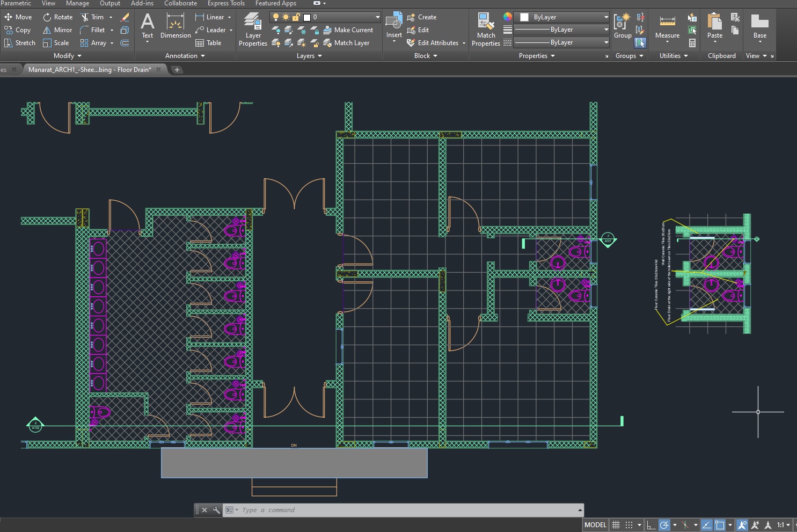Image resolution: width=797 pixels, height=532 pixels.
Task: Open the Insert block tool
Action: click(x=394, y=26)
